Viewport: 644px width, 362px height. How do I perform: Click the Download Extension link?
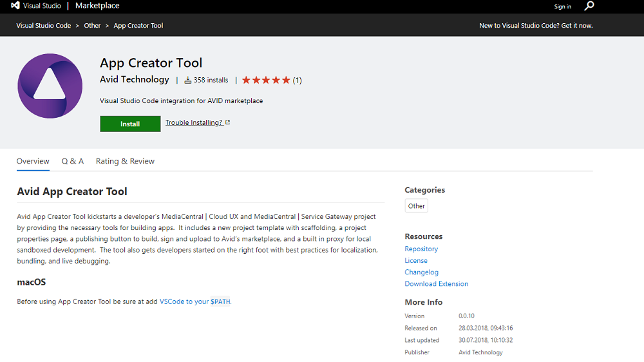point(436,283)
